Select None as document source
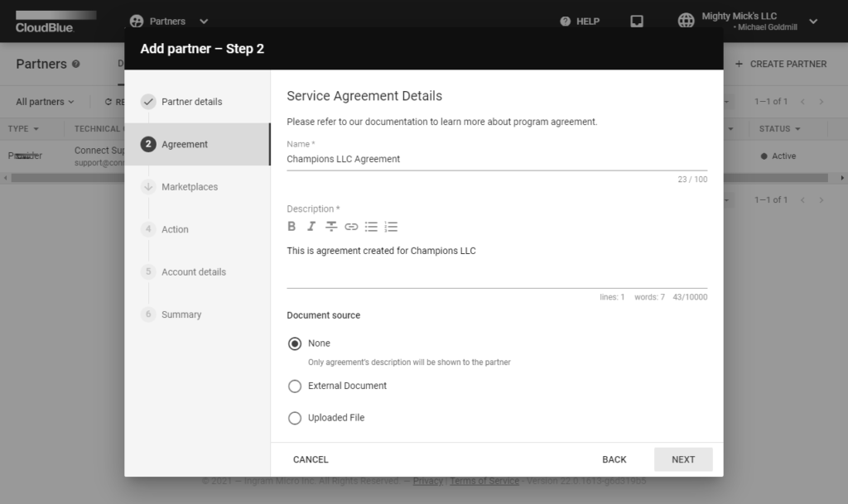Screen dimensions: 848x504 [295, 343]
